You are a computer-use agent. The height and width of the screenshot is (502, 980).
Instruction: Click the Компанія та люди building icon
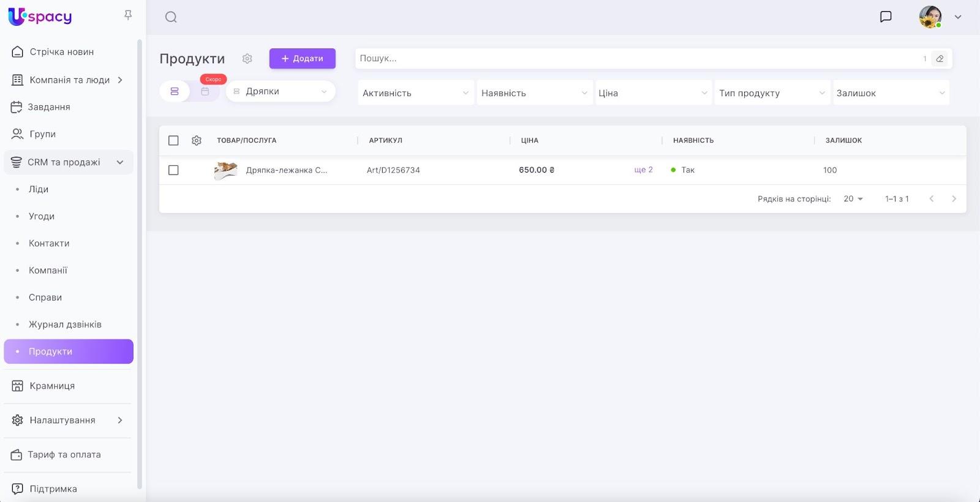18,80
